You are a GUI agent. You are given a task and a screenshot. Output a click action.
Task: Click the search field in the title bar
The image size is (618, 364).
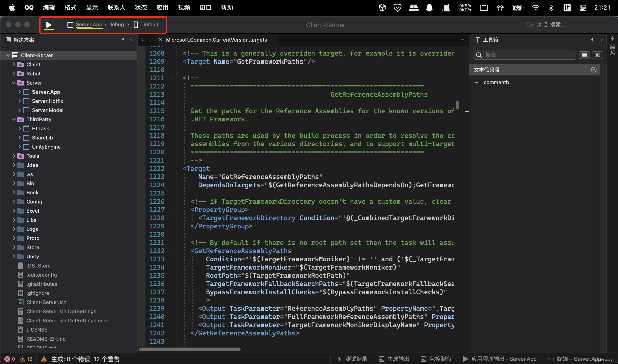568,24
